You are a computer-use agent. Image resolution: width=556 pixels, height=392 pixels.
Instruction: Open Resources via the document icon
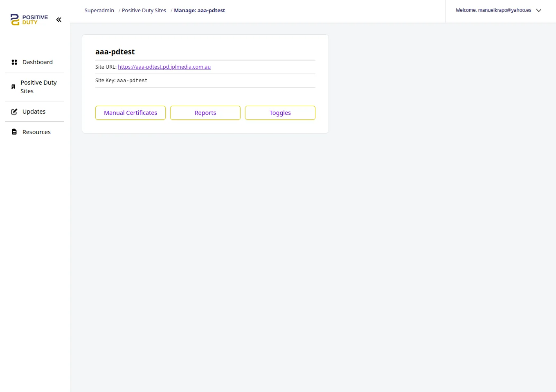click(x=14, y=132)
